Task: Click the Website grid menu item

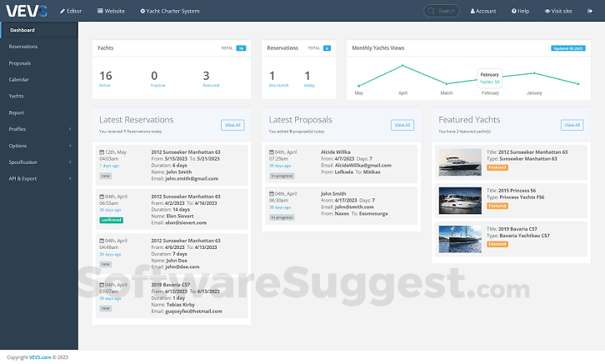Action: pos(111,11)
